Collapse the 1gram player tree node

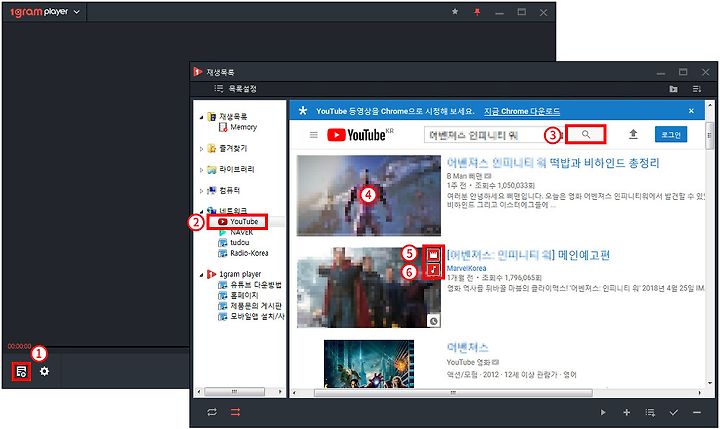point(201,275)
